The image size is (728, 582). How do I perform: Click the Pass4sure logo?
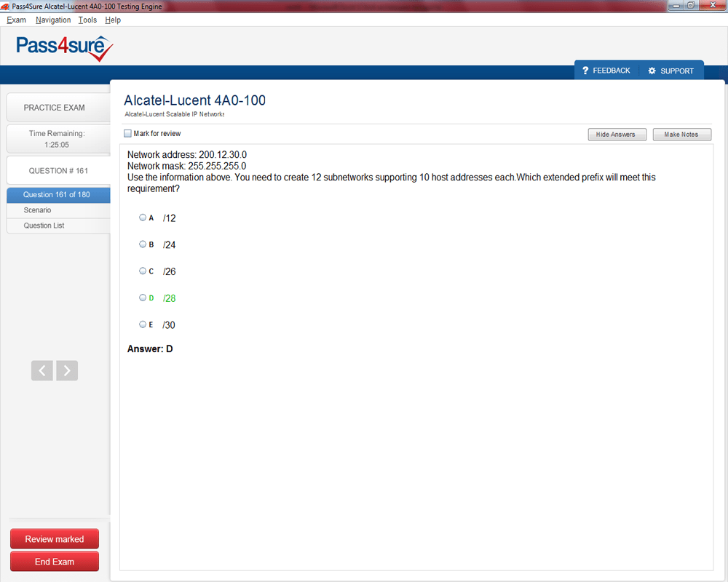pos(65,48)
